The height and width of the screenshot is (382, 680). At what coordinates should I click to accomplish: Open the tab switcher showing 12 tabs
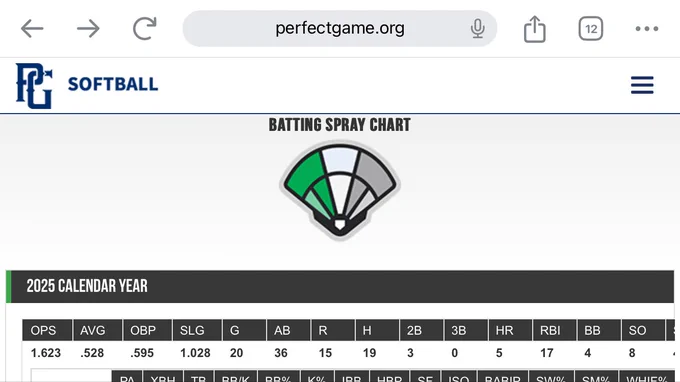click(591, 29)
